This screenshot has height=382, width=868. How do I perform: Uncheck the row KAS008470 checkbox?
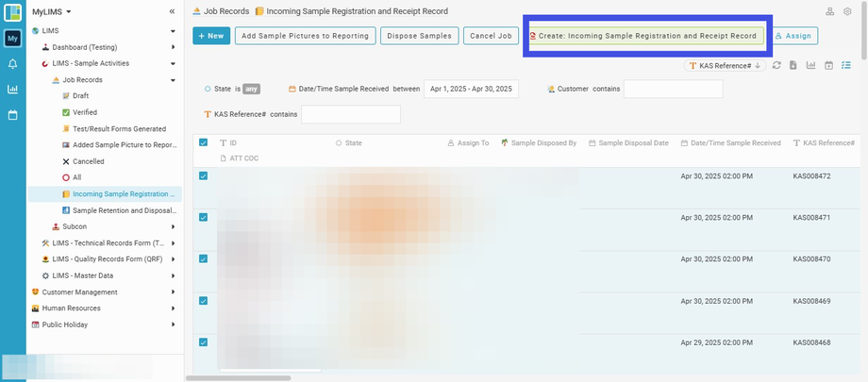pos(203,258)
